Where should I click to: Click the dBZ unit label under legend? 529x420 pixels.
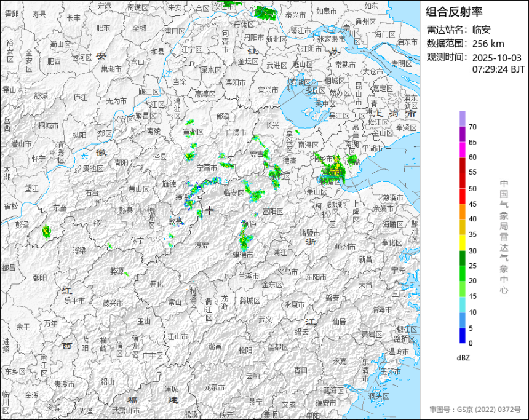click(464, 357)
